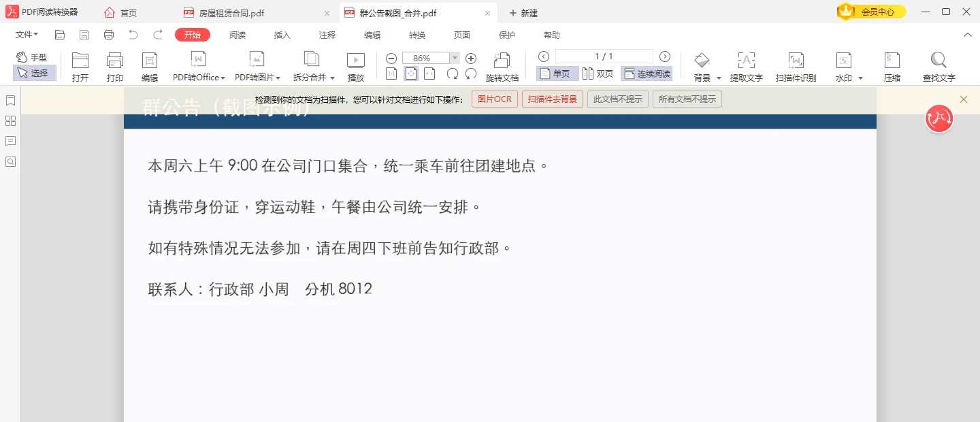Close the 群公告截图_合并.pdf tab
Viewport: 980px width, 422px height.
click(487, 13)
